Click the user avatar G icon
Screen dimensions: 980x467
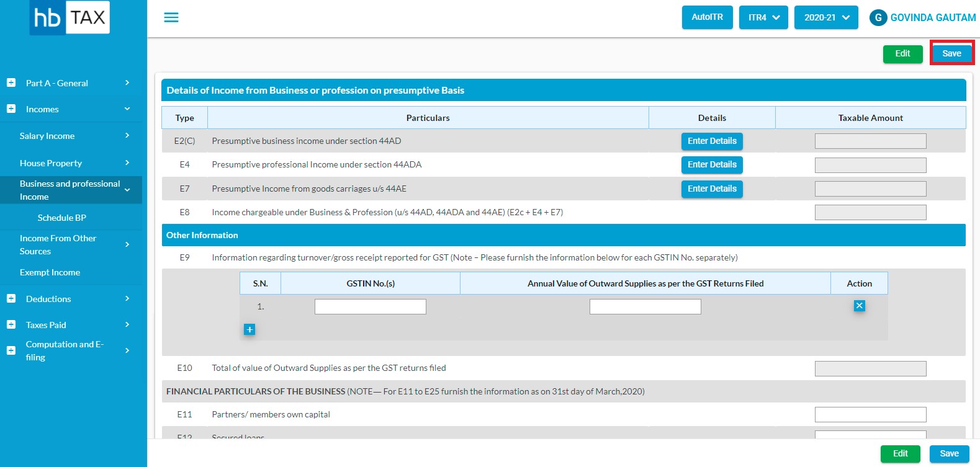(x=878, y=18)
